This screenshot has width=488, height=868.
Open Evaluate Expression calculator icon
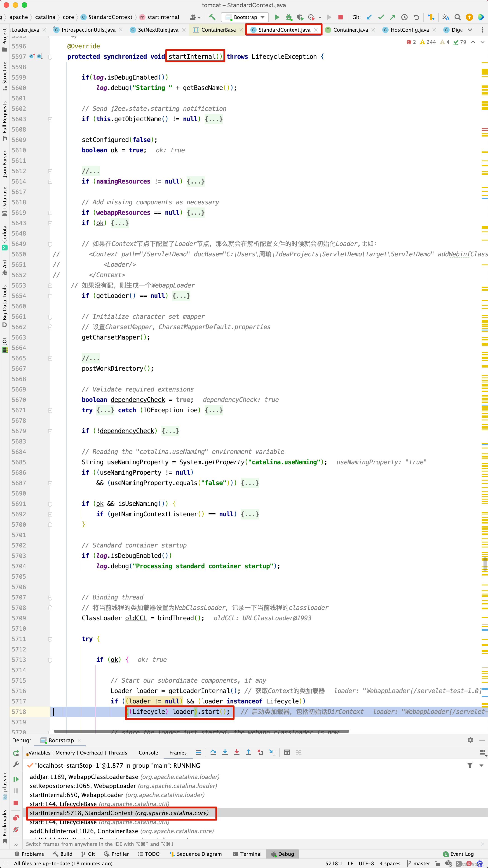point(287,752)
